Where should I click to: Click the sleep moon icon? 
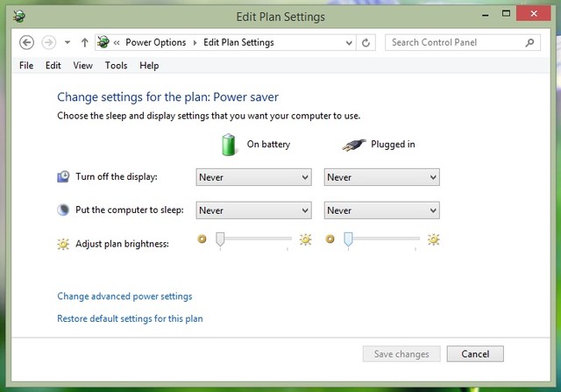63,210
